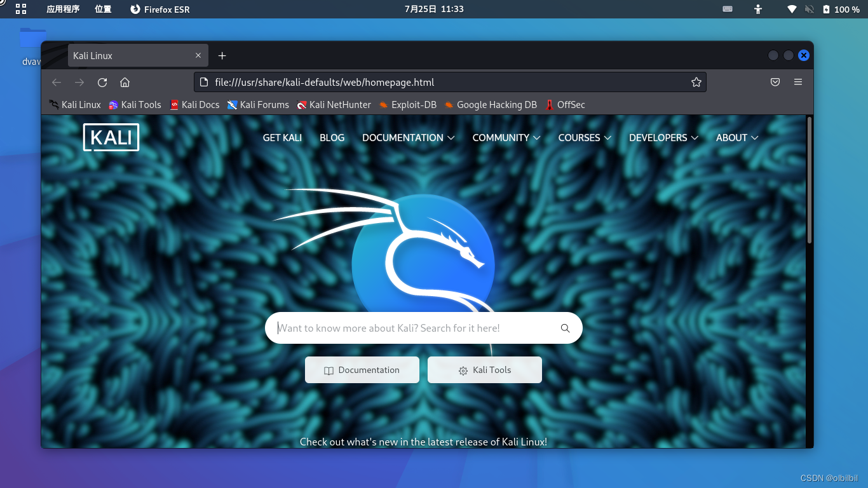Open Kali Docs bookmark
868x488 pixels.
194,105
